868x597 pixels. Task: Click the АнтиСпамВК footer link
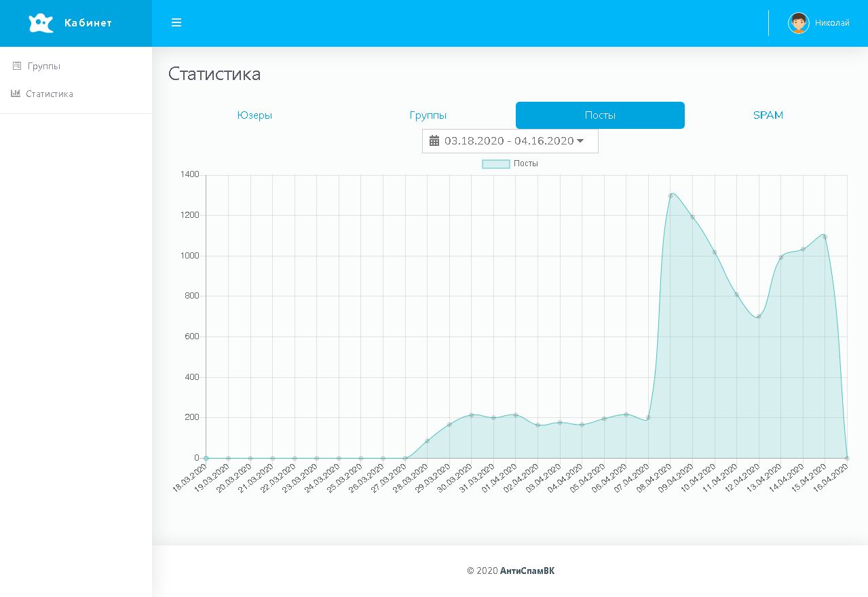click(x=527, y=571)
